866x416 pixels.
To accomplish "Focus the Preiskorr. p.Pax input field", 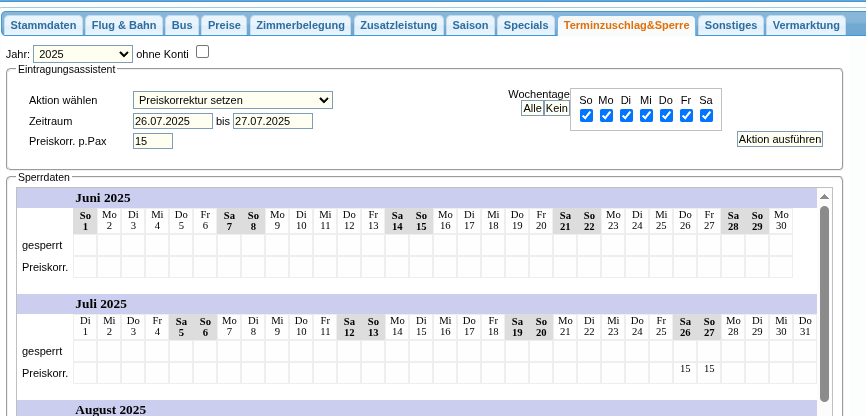I will coord(152,141).
